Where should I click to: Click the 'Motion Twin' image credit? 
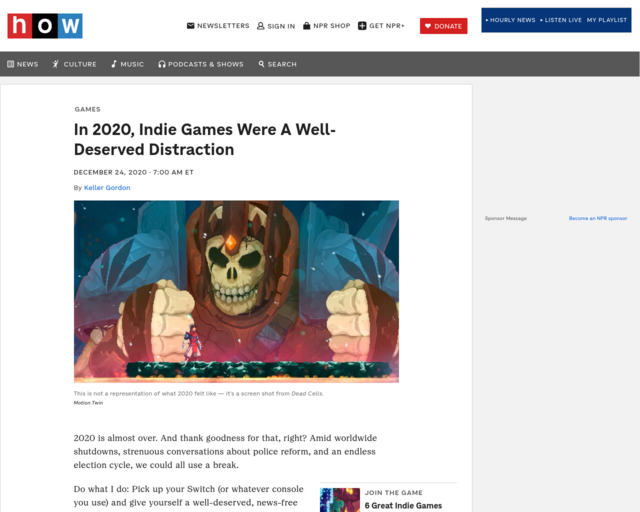(88, 403)
